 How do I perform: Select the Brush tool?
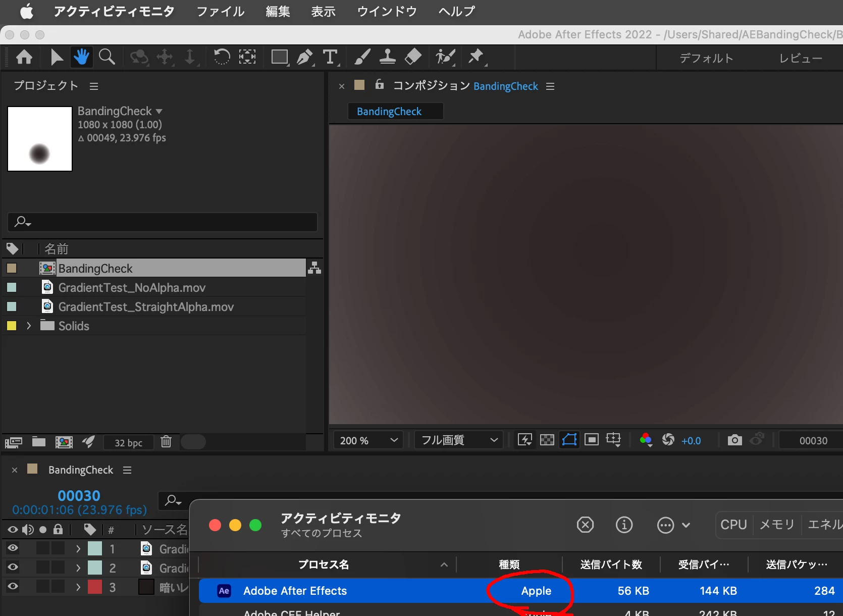pyautogui.click(x=362, y=57)
